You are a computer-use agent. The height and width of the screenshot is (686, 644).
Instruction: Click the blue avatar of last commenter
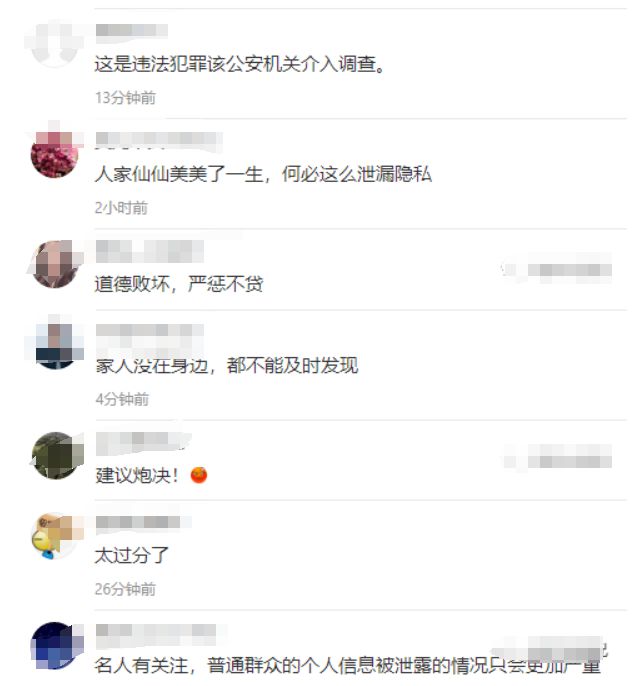tap(55, 646)
